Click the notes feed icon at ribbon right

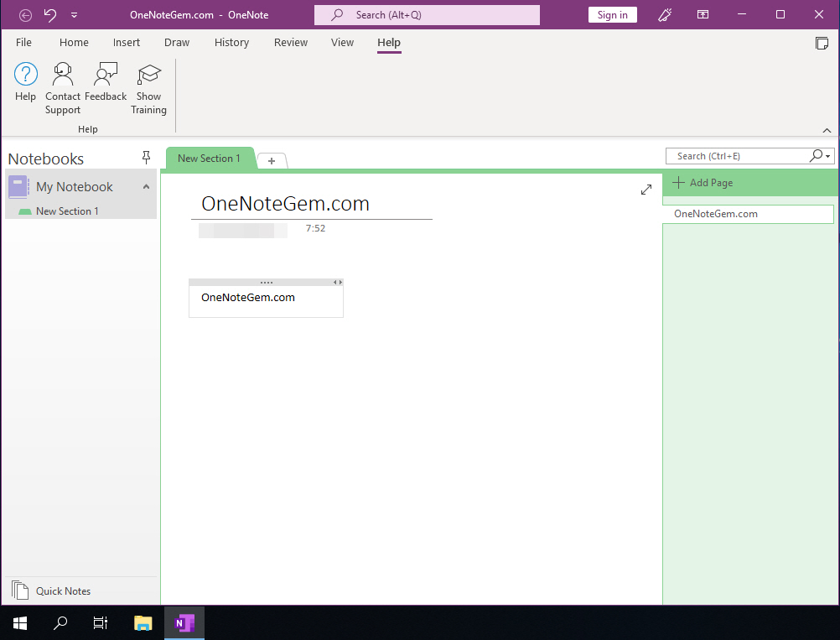click(822, 43)
